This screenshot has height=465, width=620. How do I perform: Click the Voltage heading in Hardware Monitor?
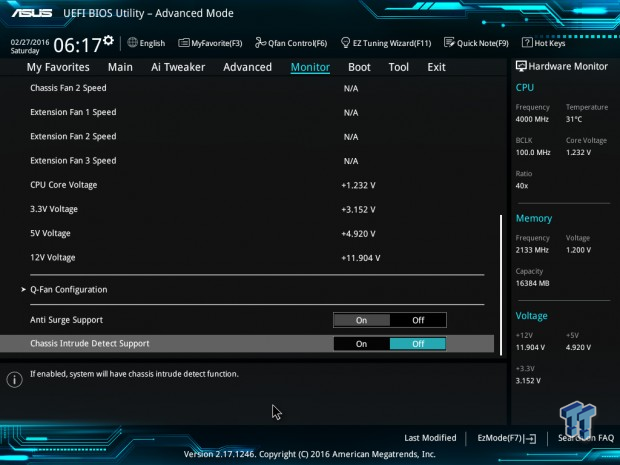pyautogui.click(x=531, y=316)
